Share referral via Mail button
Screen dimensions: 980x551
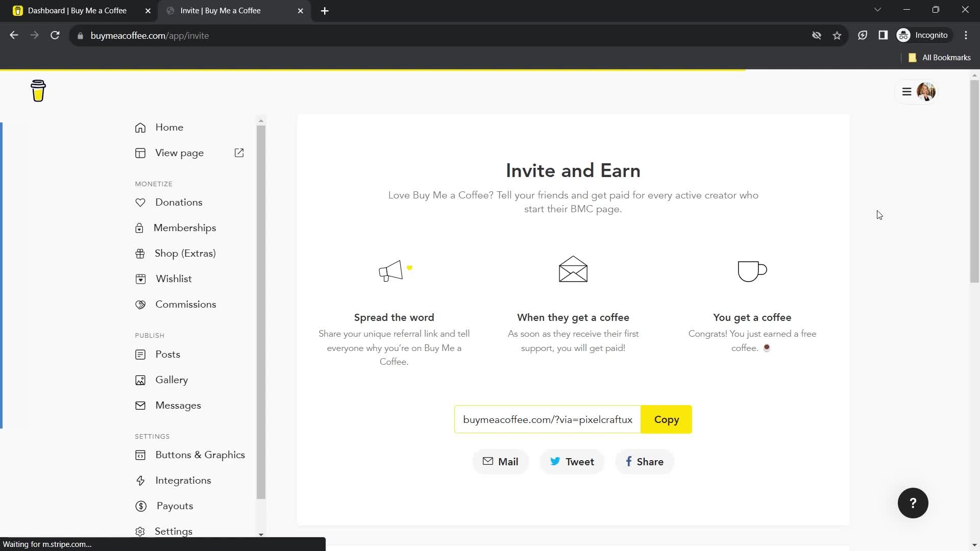500,462
